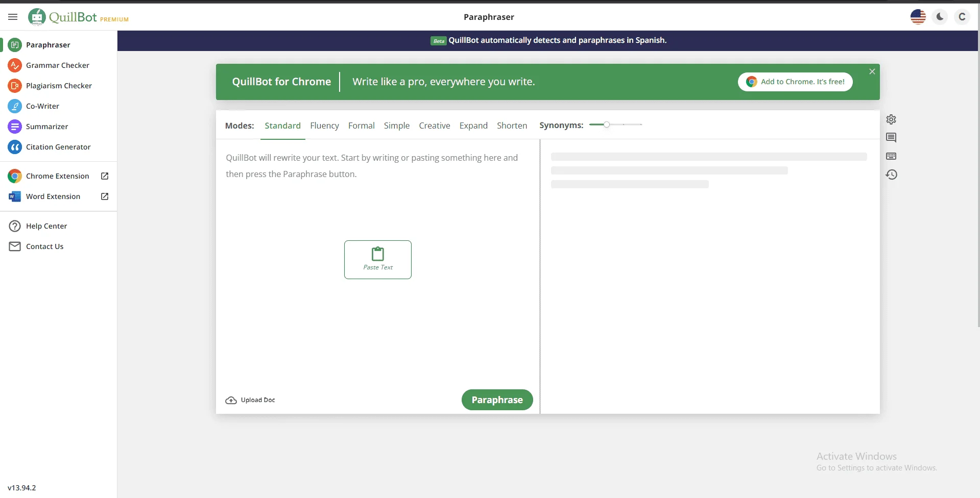Click the Paraphraser sidebar icon
This screenshot has width=980, height=498.
15,45
